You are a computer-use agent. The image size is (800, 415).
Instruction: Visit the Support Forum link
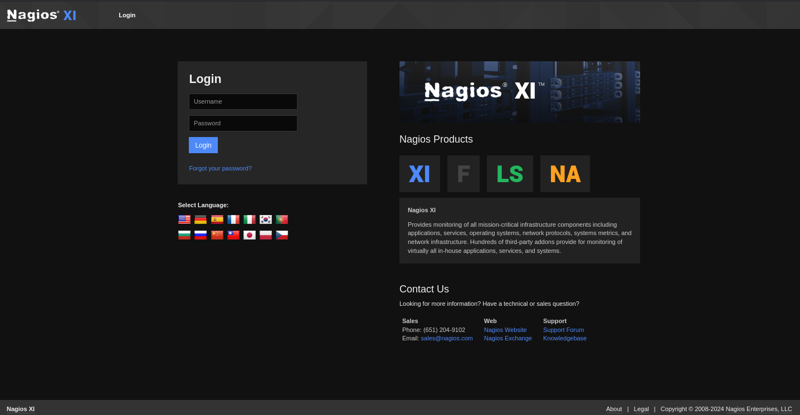563,330
